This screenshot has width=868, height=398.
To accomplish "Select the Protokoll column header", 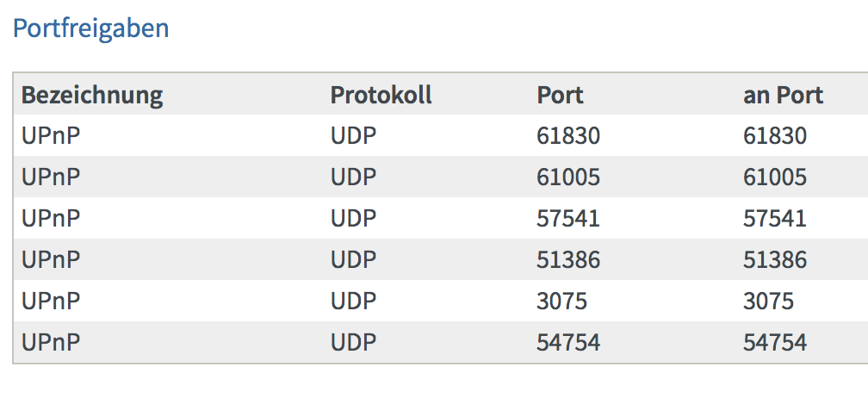I will click(x=381, y=96).
